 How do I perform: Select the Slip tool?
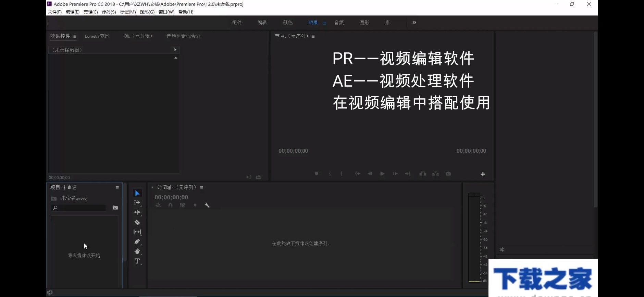pyautogui.click(x=137, y=232)
